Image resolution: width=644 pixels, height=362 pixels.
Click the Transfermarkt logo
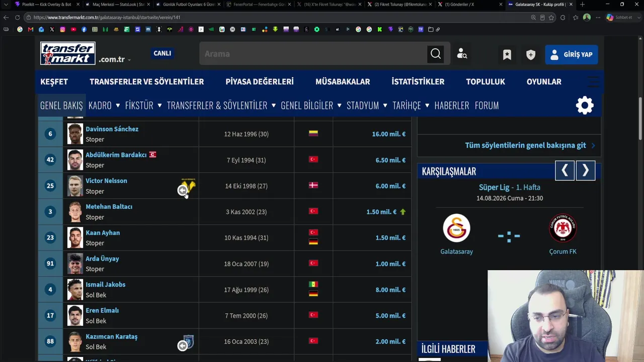pos(68,53)
